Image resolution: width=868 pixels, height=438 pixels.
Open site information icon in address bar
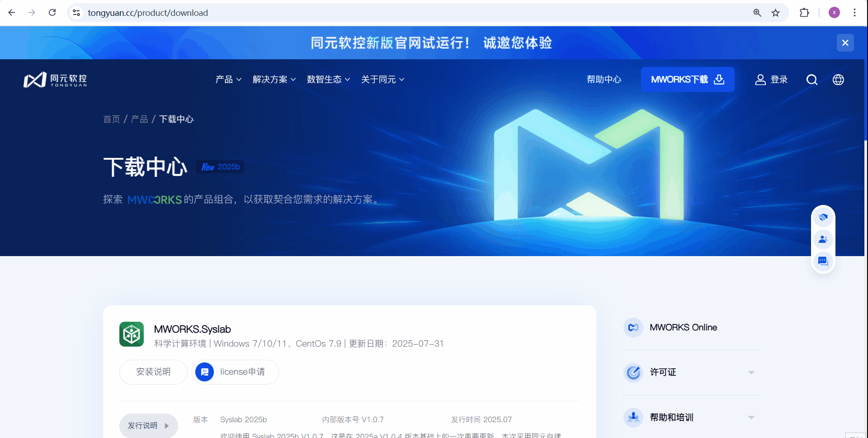(x=76, y=13)
